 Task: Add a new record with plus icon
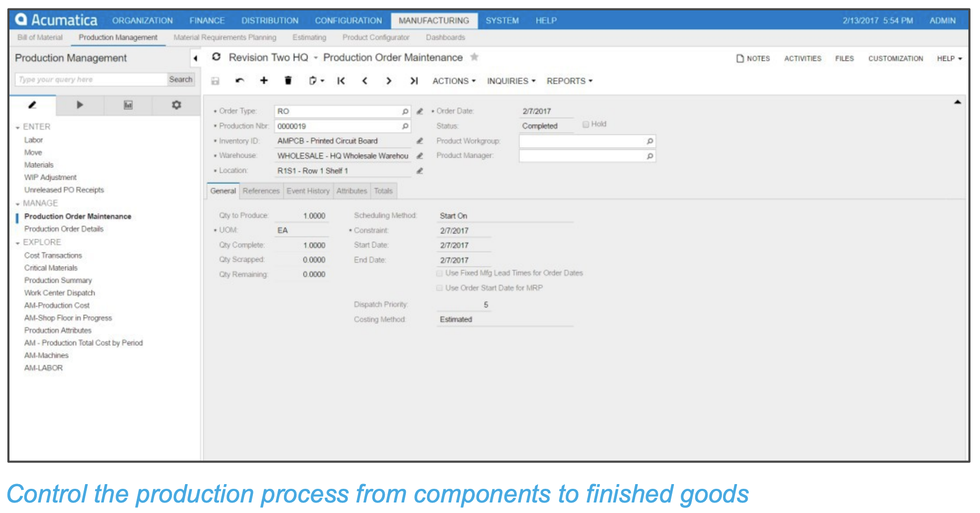pyautogui.click(x=264, y=80)
